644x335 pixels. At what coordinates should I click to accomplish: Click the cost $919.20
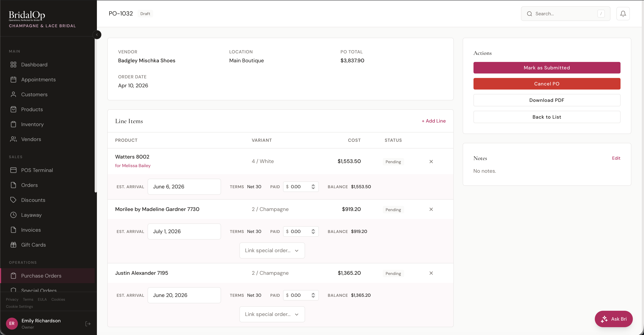(x=351, y=209)
